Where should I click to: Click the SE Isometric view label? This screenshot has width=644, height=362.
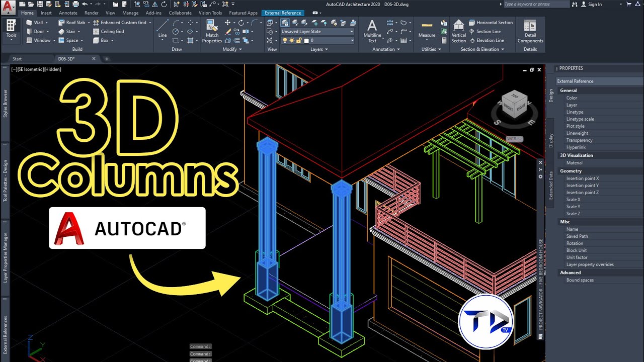click(x=30, y=69)
